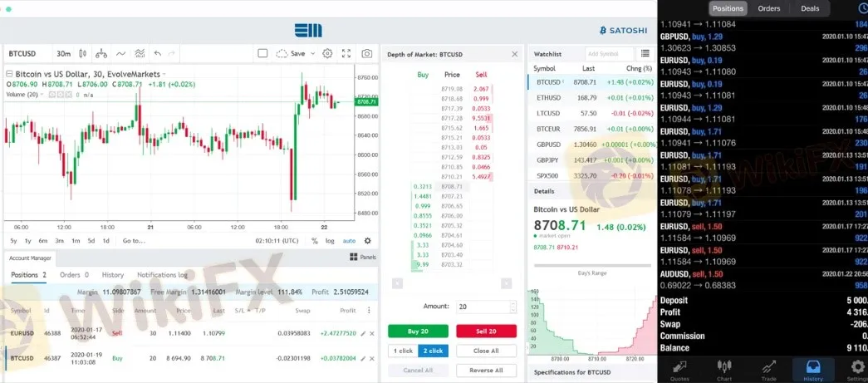Open History in mobile app bar
The width and height of the screenshot is (868, 383).
tap(813, 370)
